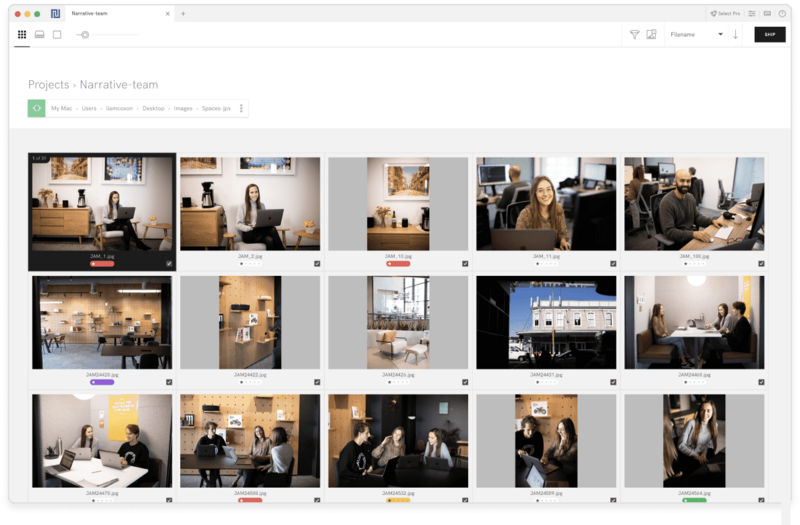Open the help question mark icon
The width and height of the screenshot is (800, 525).
click(782, 14)
